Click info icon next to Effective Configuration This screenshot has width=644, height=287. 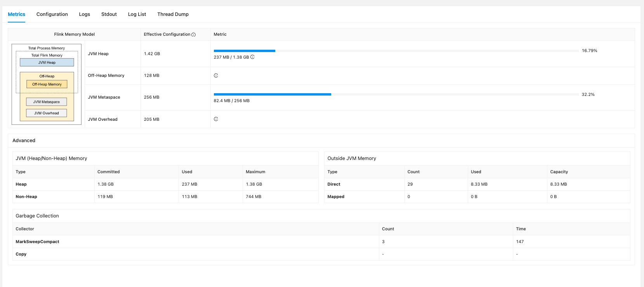pos(193,35)
